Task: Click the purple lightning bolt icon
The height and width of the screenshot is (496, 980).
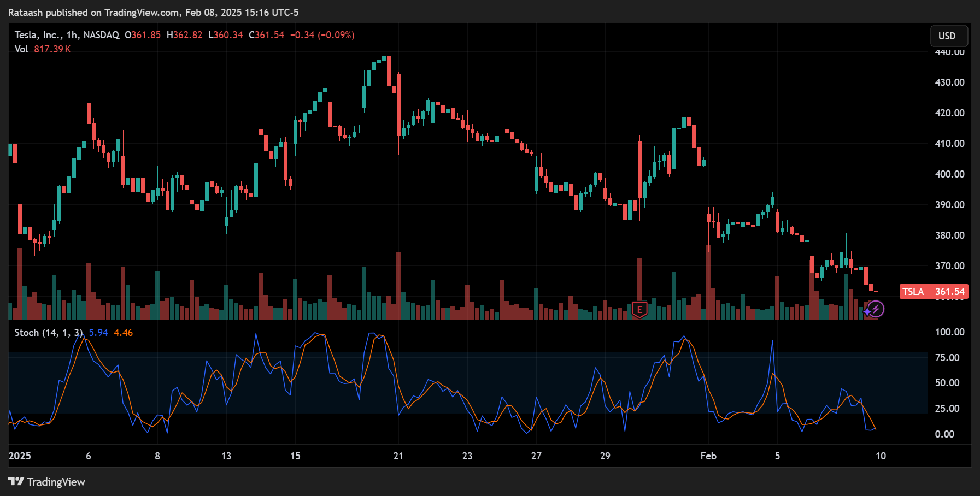Action: point(876,309)
